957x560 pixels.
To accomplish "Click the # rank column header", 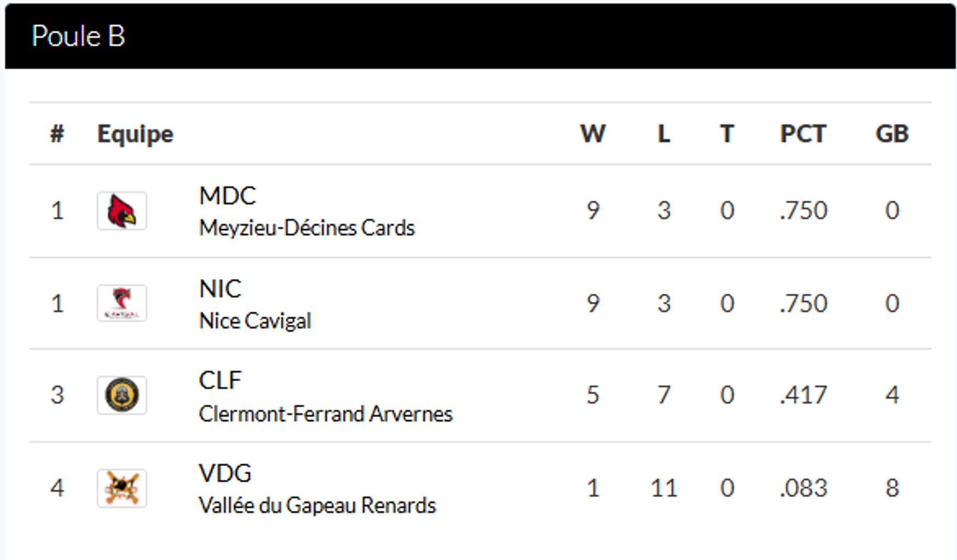I will (57, 134).
